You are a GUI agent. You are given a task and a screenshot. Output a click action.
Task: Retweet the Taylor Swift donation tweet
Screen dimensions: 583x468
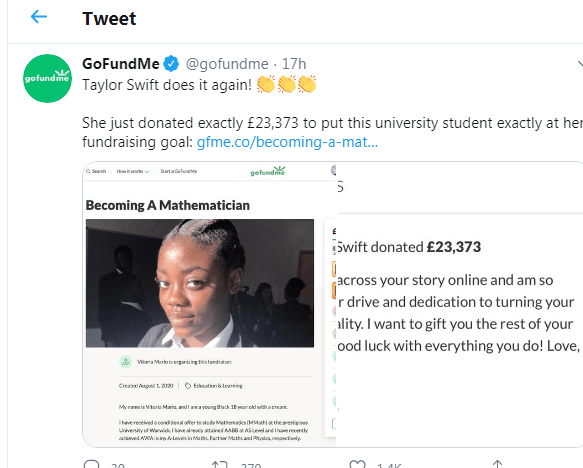point(219,464)
